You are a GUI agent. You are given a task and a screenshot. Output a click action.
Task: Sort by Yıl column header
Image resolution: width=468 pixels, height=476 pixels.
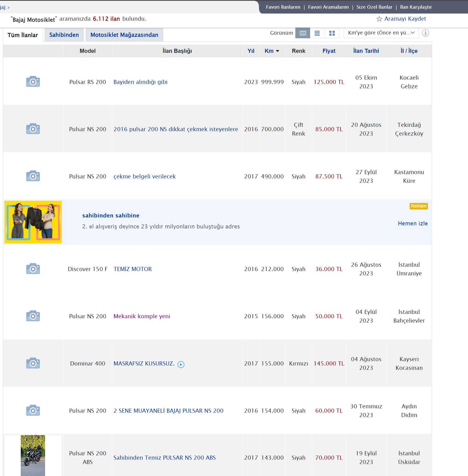pyautogui.click(x=251, y=51)
